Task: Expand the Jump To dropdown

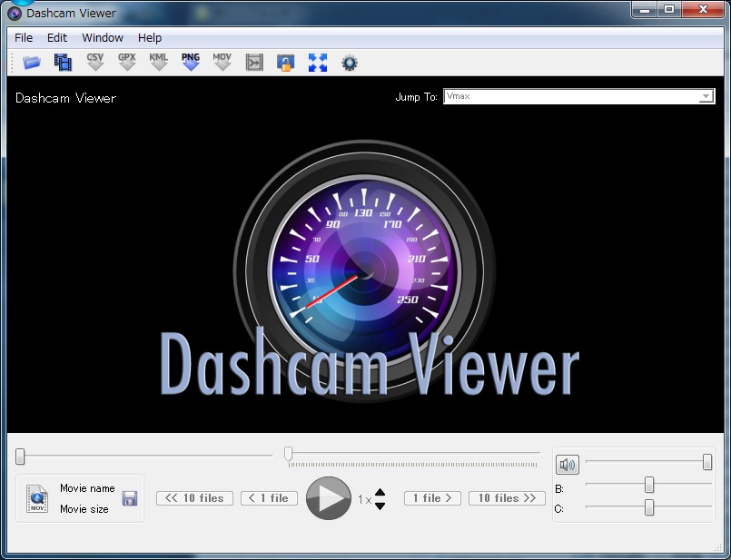Action: coord(706,96)
